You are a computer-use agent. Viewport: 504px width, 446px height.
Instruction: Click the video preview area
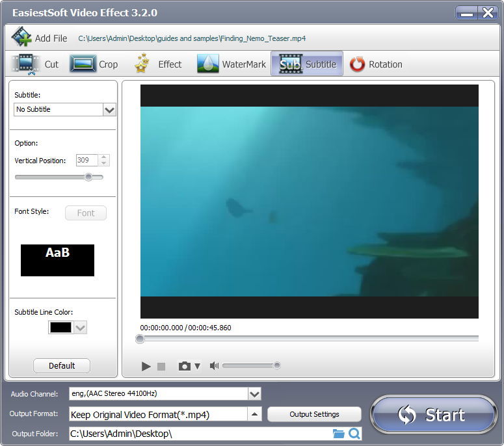coord(309,202)
